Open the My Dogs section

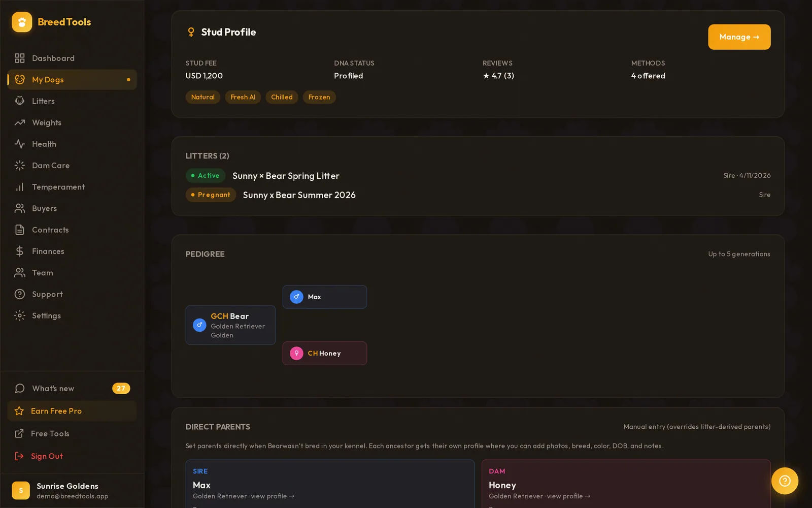click(72, 79)
